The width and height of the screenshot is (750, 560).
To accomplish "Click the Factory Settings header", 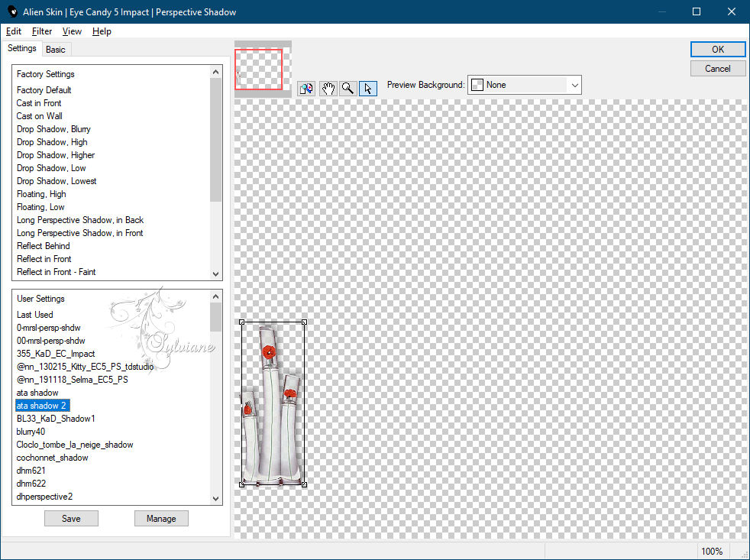I will (45, 73).
